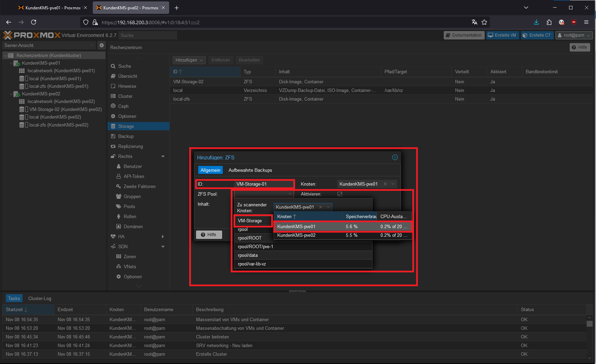
Task: Close the Hinzufügen: ZFS dialog
Action: coord(395,158)
